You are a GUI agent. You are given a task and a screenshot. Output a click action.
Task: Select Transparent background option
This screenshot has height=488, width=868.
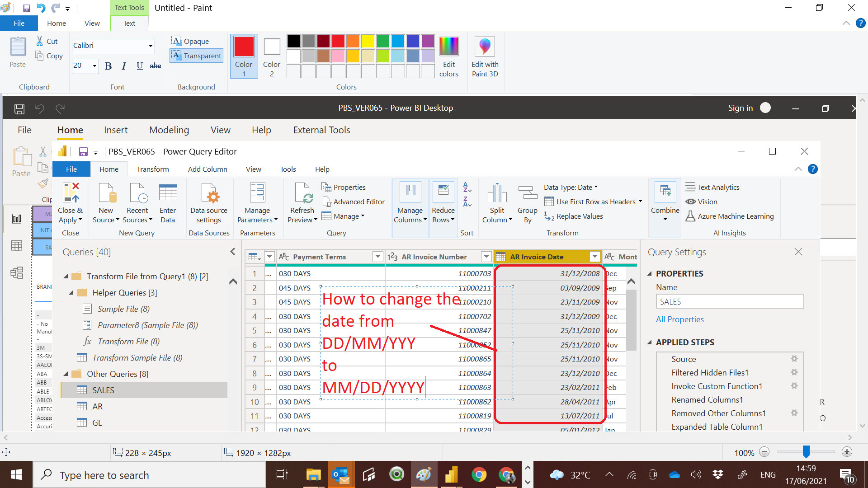click(x=197, y=56)
